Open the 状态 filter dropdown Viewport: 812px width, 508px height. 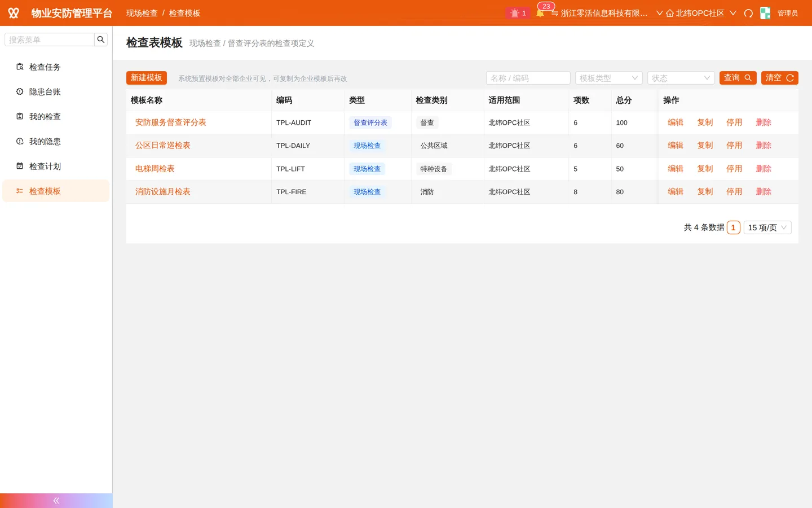click(681, 78)
